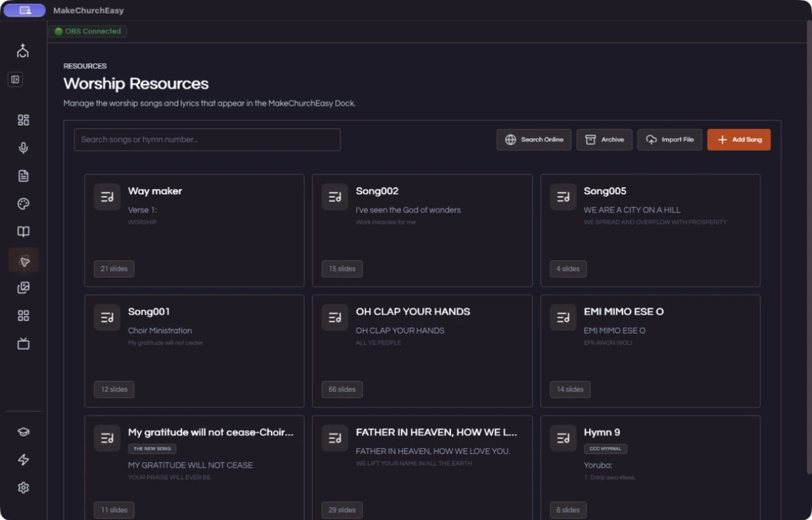
Task: Click the 29 slides badge
Action: tap(342, 510)
